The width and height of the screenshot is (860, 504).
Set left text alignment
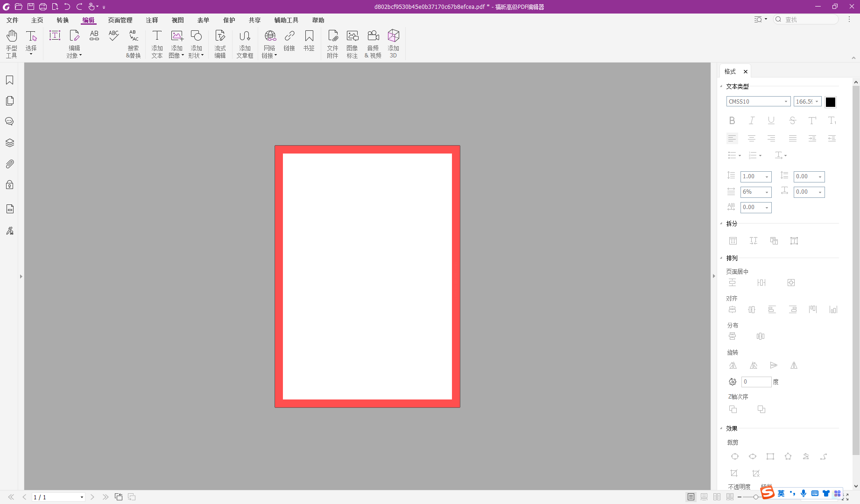pyautogui.click(x=732, y=139)
